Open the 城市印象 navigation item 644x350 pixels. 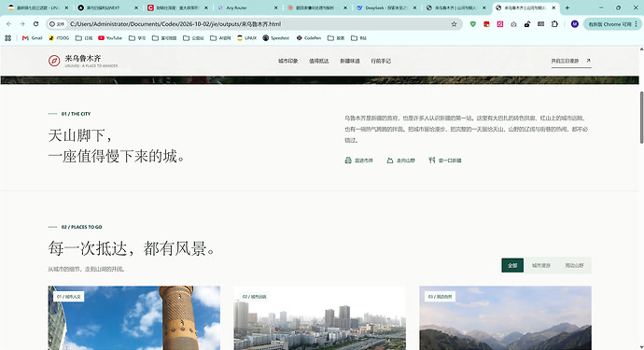287,61
